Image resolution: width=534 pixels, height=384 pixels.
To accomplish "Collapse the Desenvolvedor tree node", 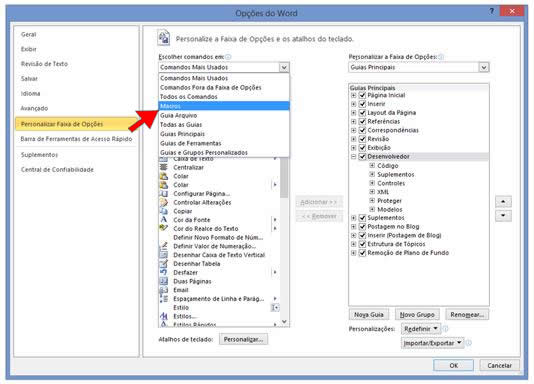I will click(354, 157).
